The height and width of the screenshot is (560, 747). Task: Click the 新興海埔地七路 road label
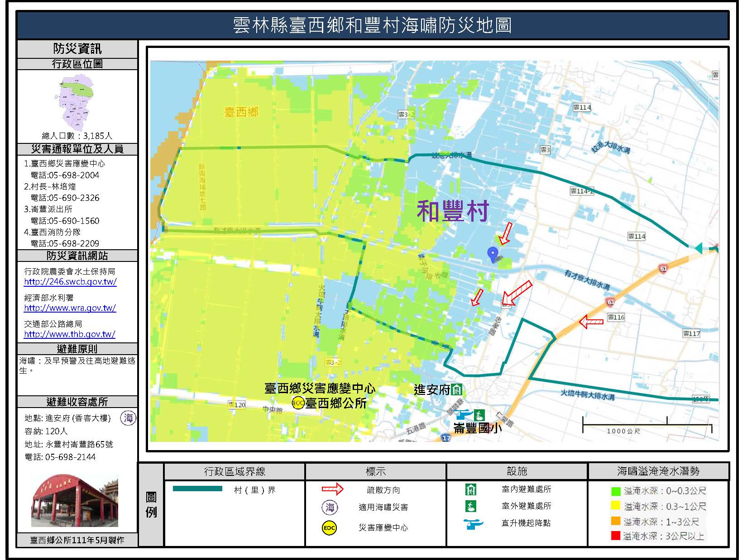pos(202,186)
